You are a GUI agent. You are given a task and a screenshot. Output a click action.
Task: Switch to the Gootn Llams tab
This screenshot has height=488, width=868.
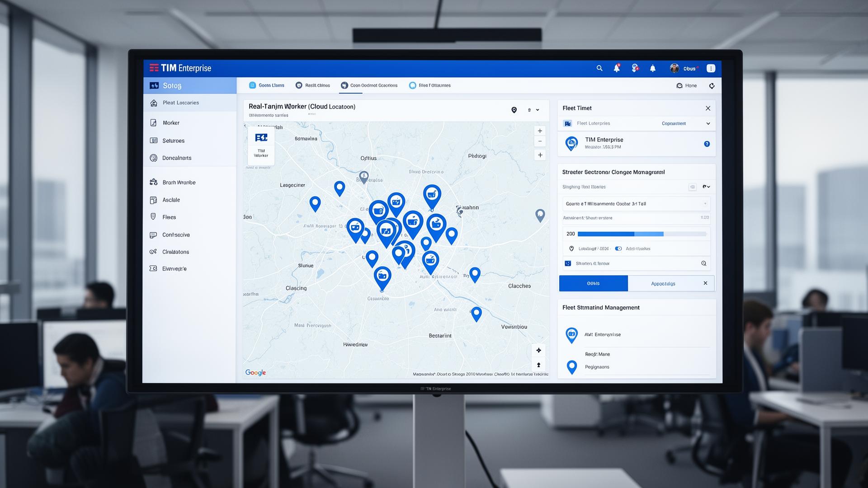point(267,85)
